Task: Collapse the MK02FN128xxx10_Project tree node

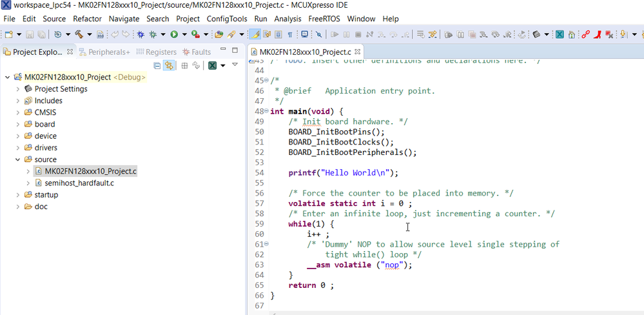Action: point(7,77)
